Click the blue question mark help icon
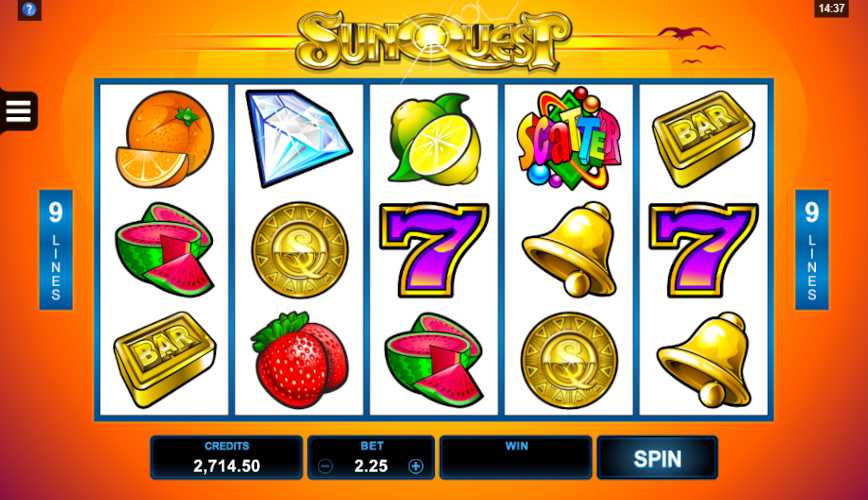868x500 pixels. (29, 9)
